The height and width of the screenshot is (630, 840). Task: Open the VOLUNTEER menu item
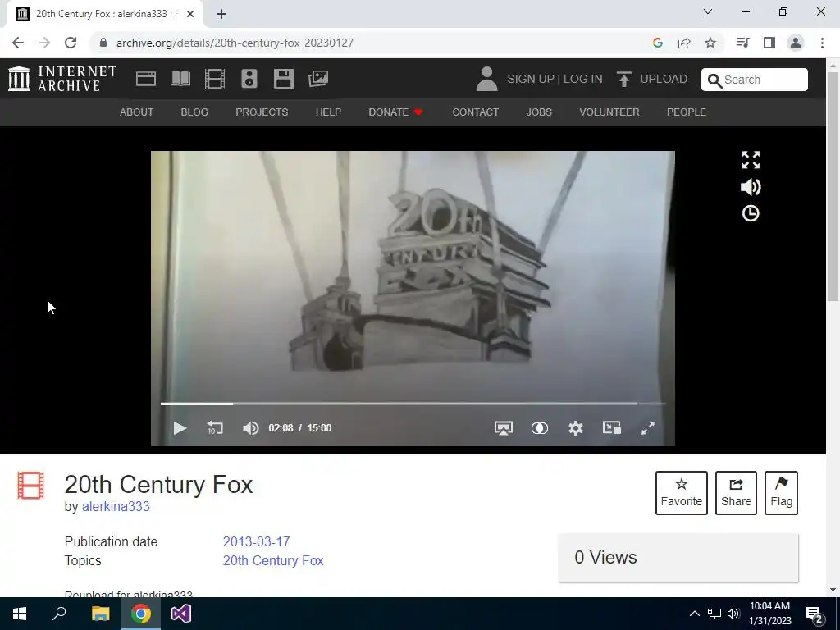click(609, 112)
